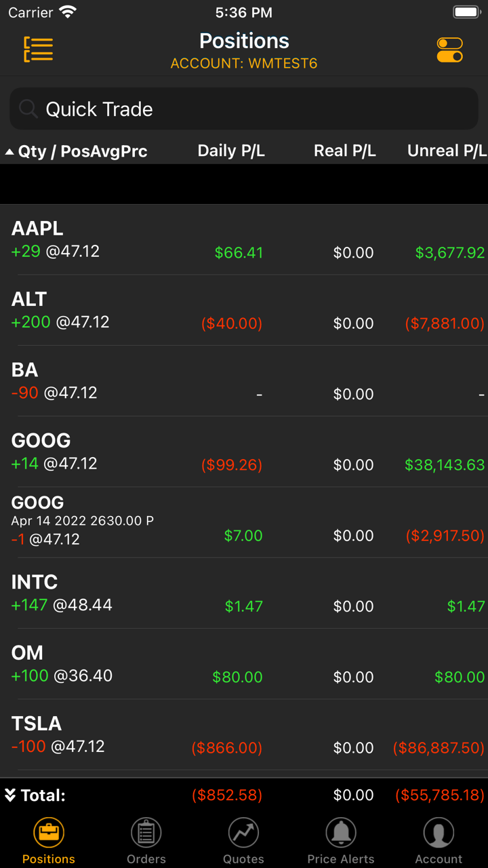Toggle the view switches icon at top right
Image resolution: width=488 pixels, height=868 pixels.
click(x=449, y=50)
